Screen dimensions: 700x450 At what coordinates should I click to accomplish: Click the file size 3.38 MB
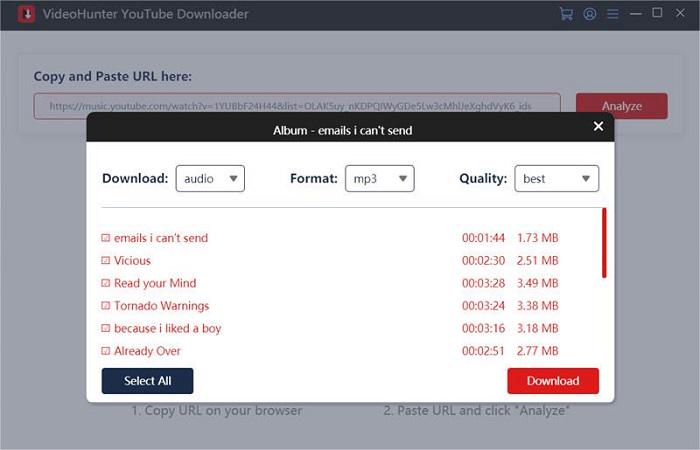538,306
